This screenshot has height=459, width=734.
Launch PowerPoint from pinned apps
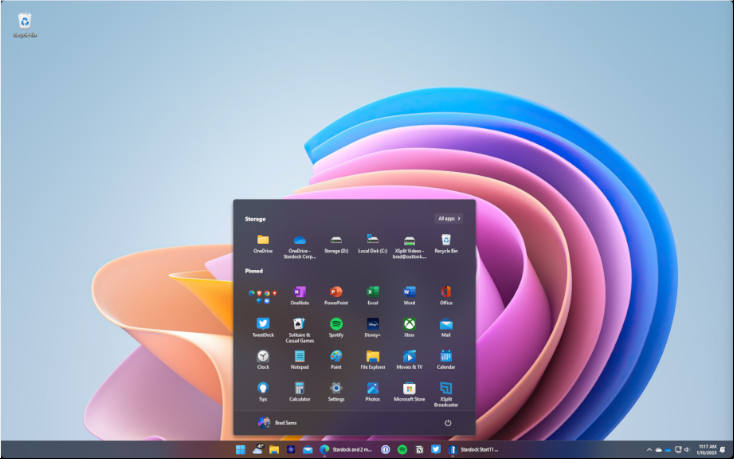point(336,296)
